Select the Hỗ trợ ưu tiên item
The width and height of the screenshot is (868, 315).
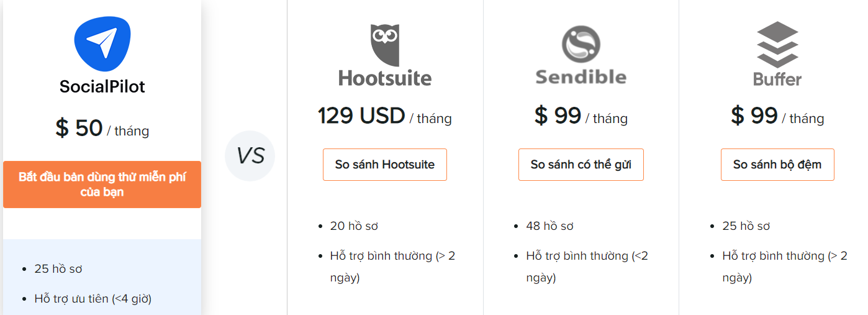click(93, 299)
